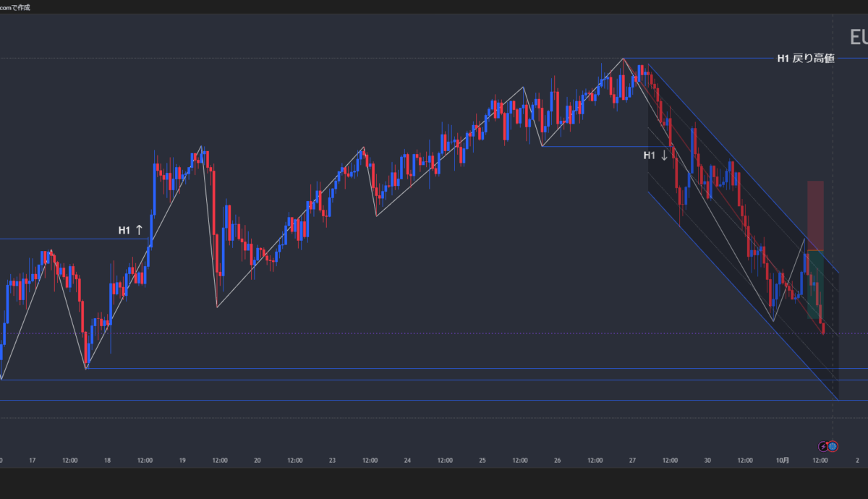This screenshot has height=499, width=868.
Task: Select the "H1 戻り高値" line label
Action: [805, 59]
